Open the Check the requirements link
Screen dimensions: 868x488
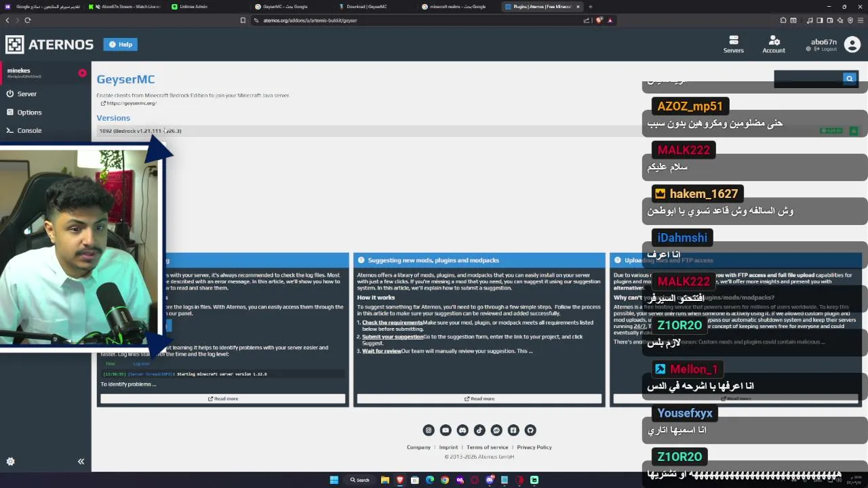[x=392, y=323]
